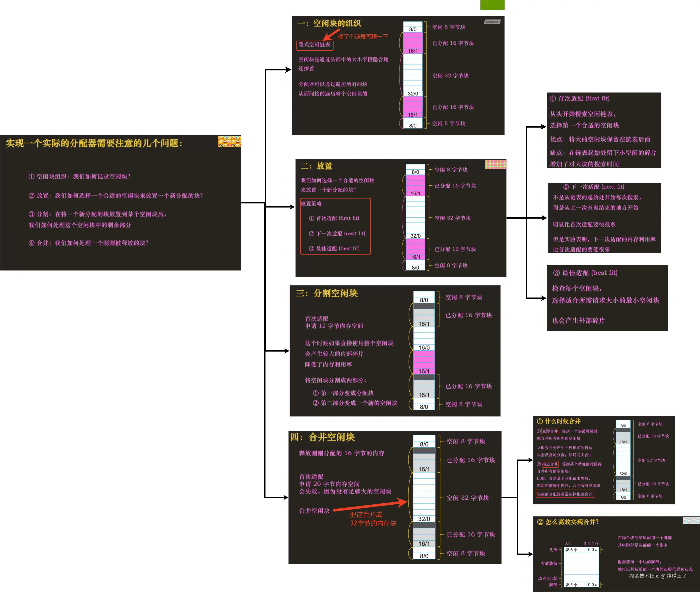
Task: Click ① 首次适配 (first fit) in the 放置策略 box
Action: point(334,218)
